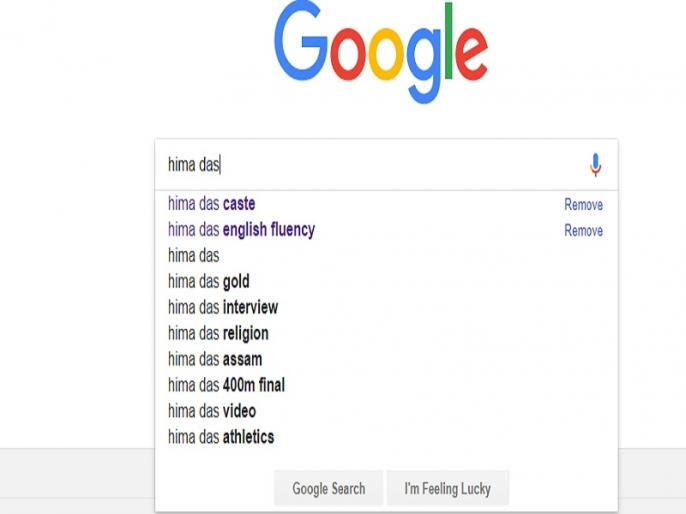This screenshot has height=514, width=686.
Task: Click the Google Search button
Action: 329,488
